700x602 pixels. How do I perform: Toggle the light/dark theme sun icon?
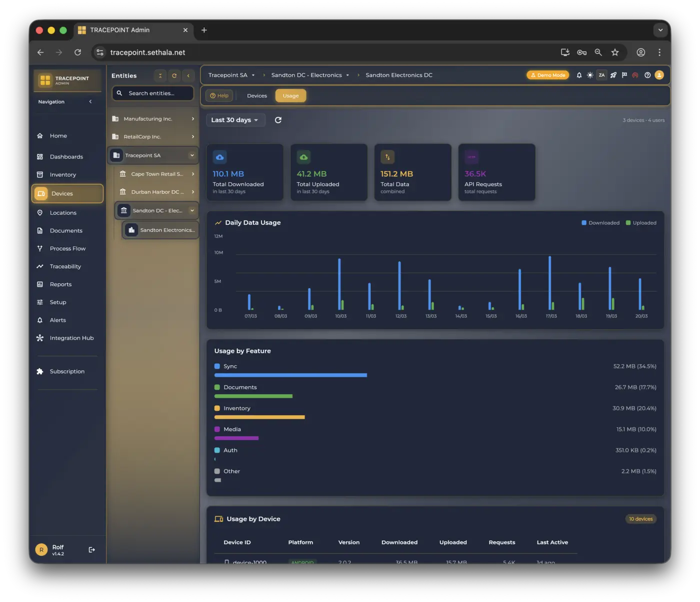(590, 75)
